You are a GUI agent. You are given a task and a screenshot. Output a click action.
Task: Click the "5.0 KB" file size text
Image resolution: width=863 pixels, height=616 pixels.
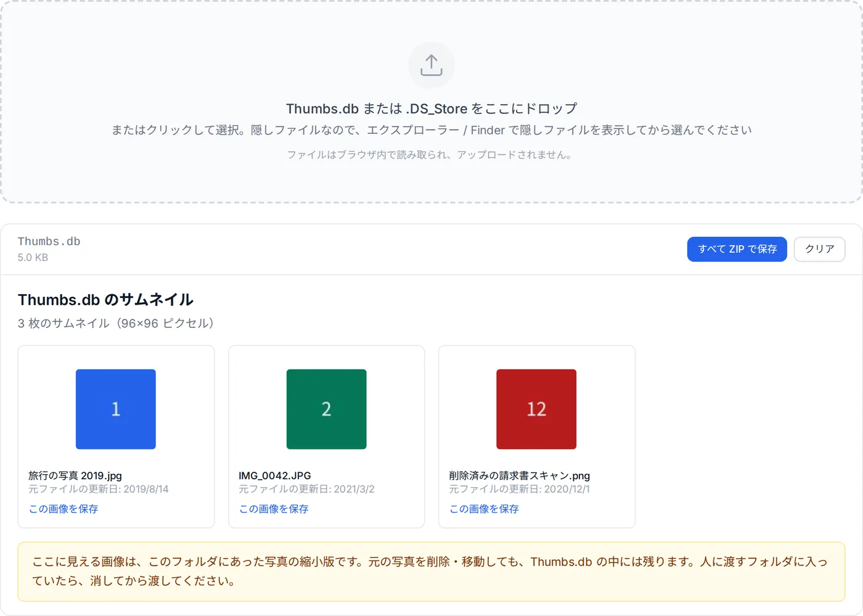coord(33,257)
